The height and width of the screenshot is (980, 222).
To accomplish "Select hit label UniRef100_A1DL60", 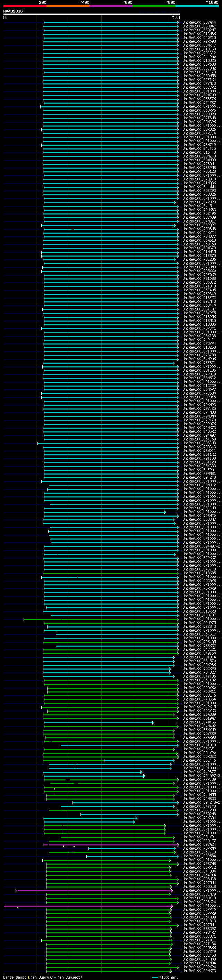I will click(199, 49).
